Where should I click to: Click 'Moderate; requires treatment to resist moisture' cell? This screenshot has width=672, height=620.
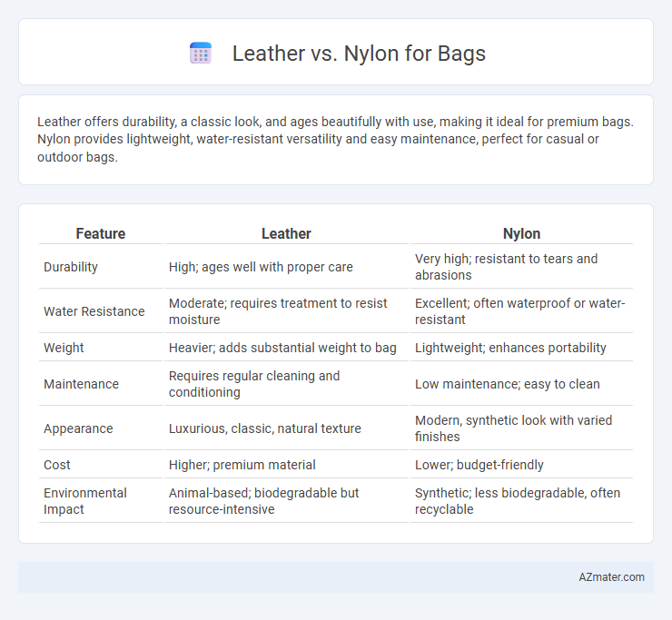click(286, 311)
